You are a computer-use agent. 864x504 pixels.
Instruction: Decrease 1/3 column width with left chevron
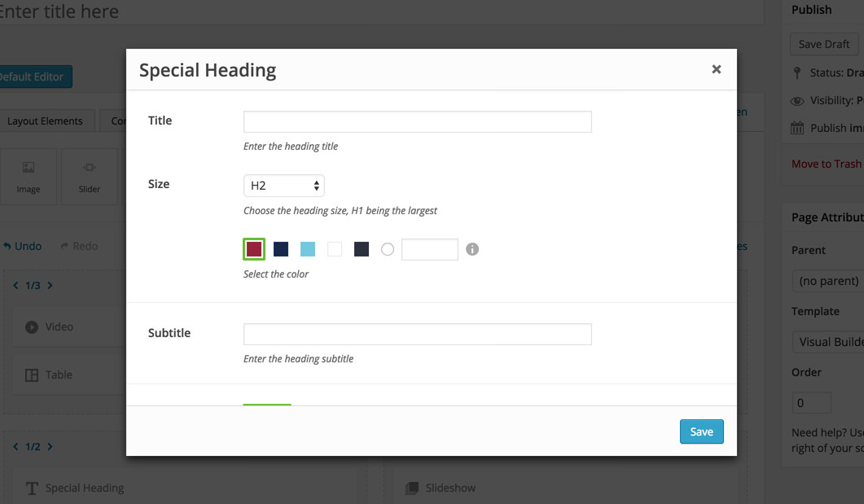pos(15,285)
